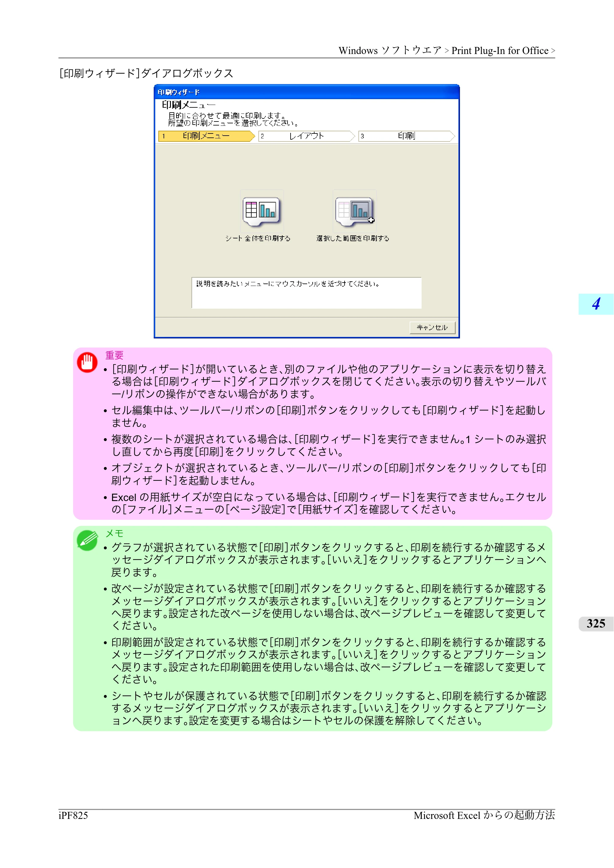
Task: Click the 選択した範囲を印刷する label
Action: click(x=353, y=238)
